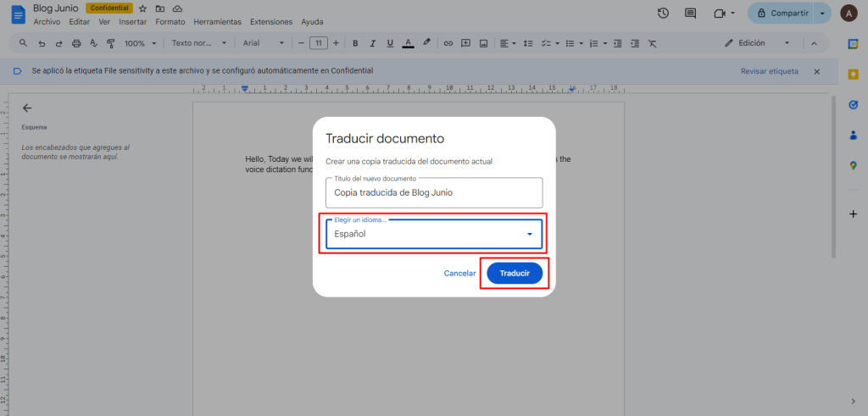The image size is (868, 416).
Task: Open the bulleted list dropdown
Action: [x=574, y=43]
